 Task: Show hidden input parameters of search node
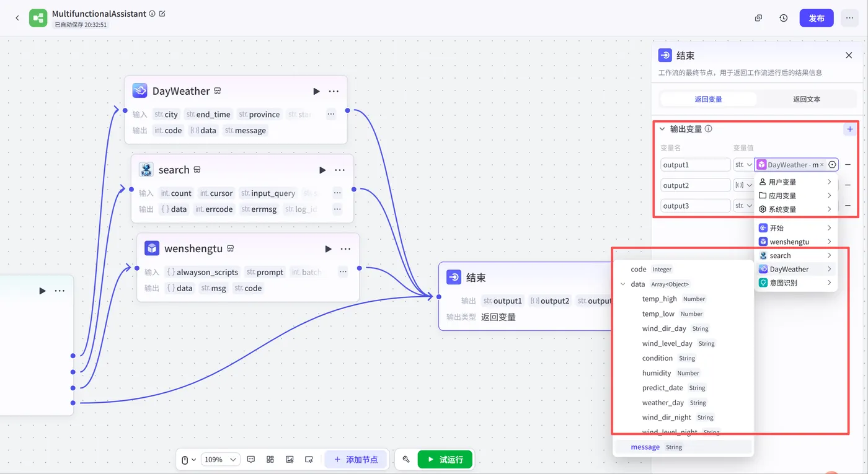point(337,193)
